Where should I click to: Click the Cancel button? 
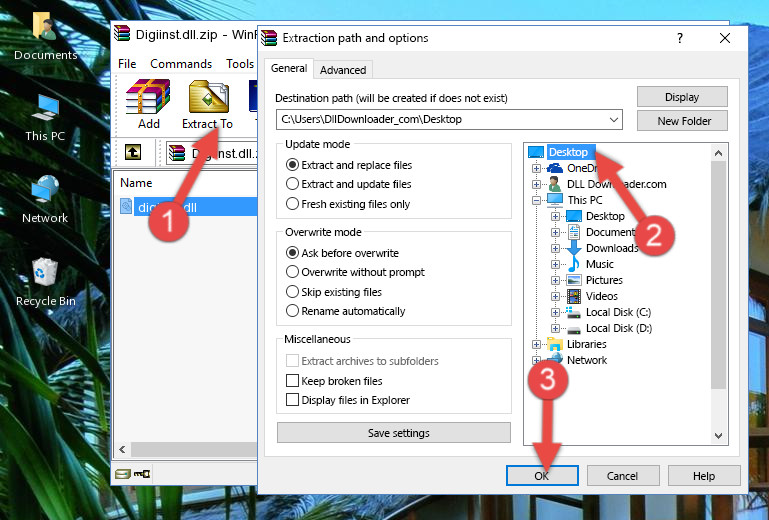click(x=622, y=476)
